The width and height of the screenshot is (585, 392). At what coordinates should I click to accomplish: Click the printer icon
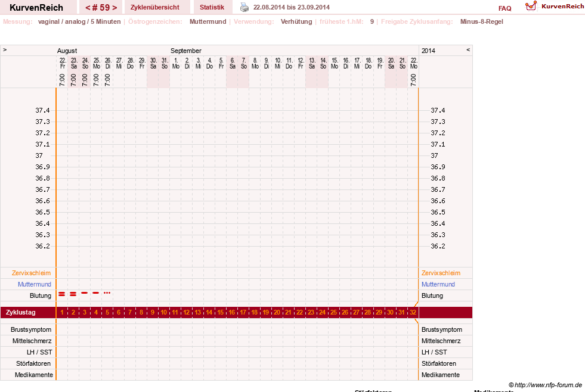244,7
